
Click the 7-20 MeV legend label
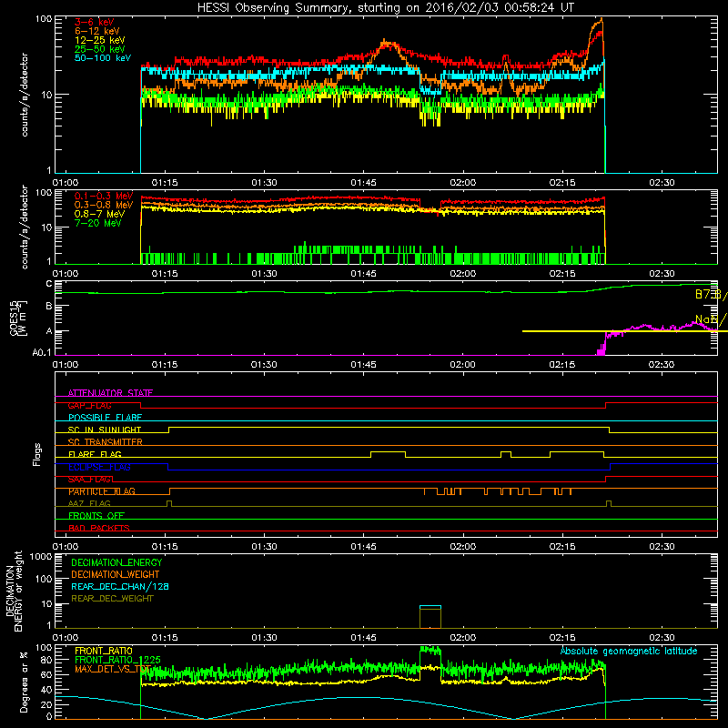pyautogui.click(x=98, y=223)
